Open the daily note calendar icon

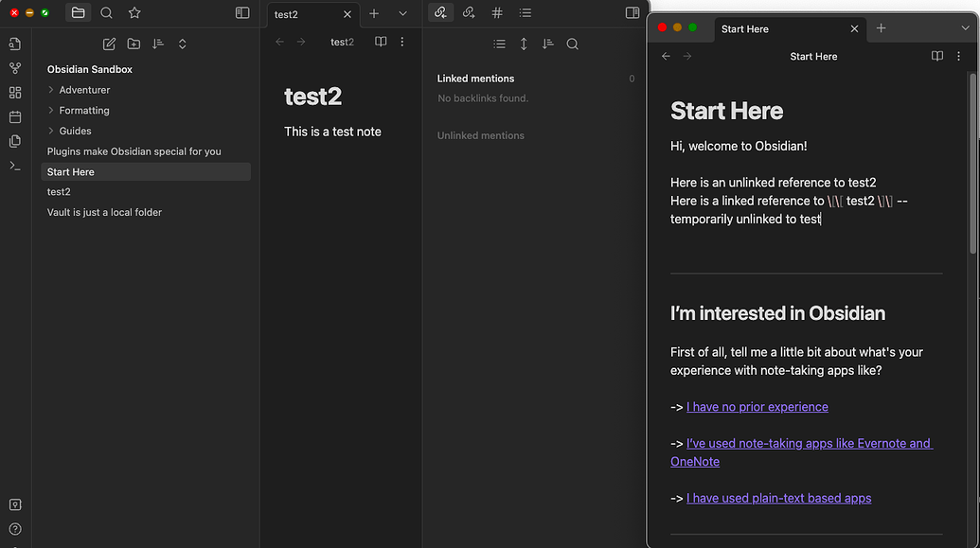pyautogui.click(x=14, y=117)
